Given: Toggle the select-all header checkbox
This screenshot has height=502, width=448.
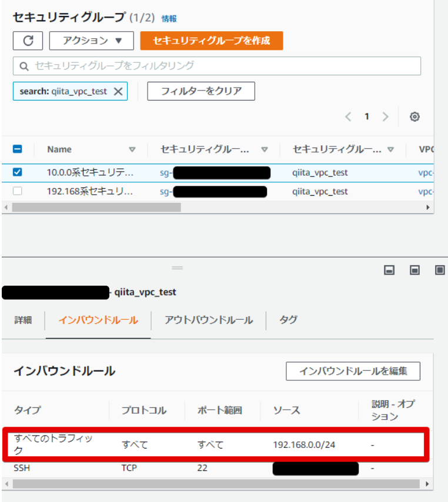Looking at the screenshot, I should (17, 149).
